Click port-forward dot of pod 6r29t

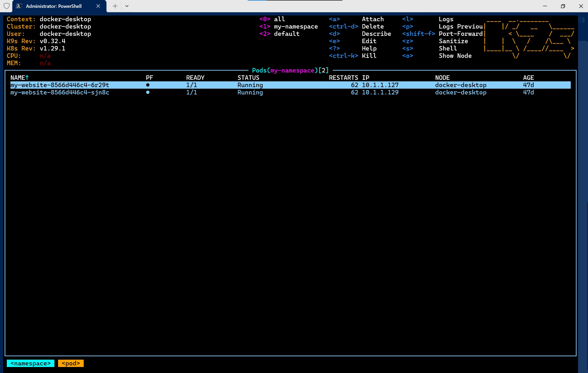pyautogui.click(x=148, y=85)
